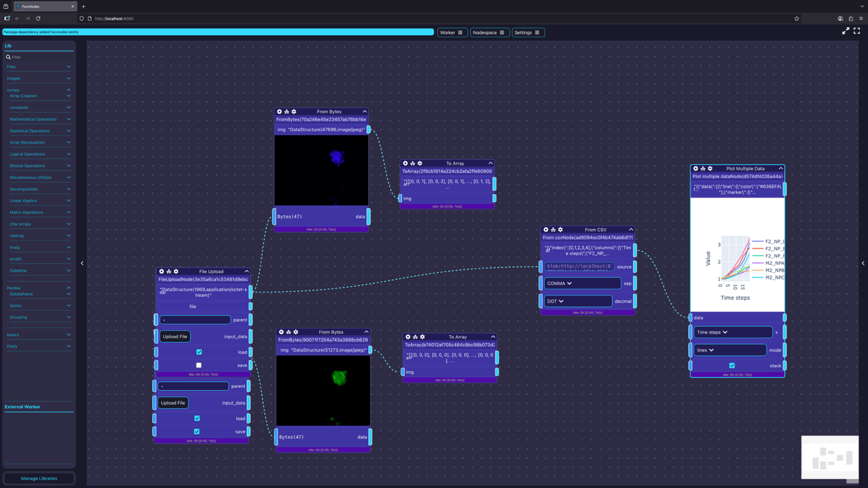Click the Manage Libraries button
Image resolution: width=868 pixels, height=488 pixels.
click(38, 479)
